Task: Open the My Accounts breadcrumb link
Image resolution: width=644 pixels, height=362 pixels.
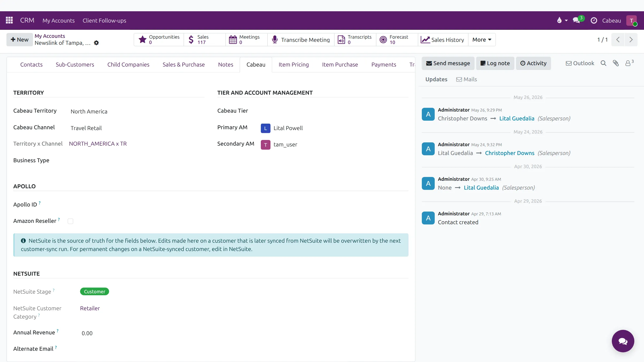Action: click(x=50, y=36)
